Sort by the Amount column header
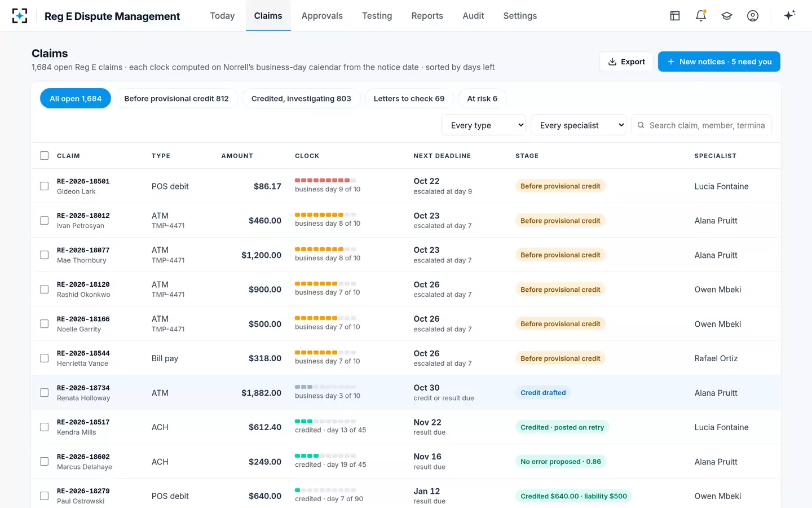This screenshot has width=812, height=508. coord(237,156)
